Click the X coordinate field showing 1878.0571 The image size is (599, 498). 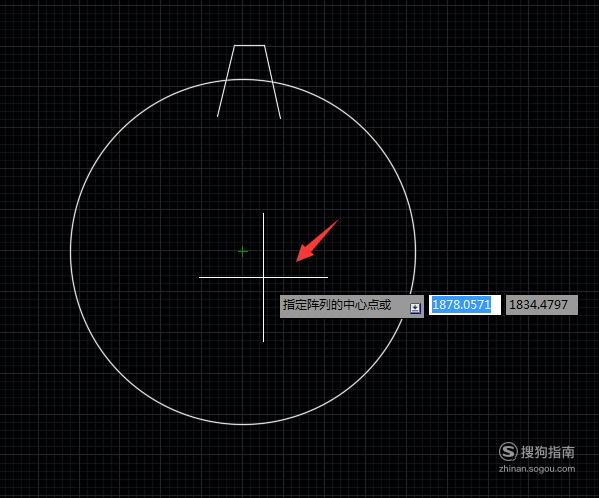[465, 305]
